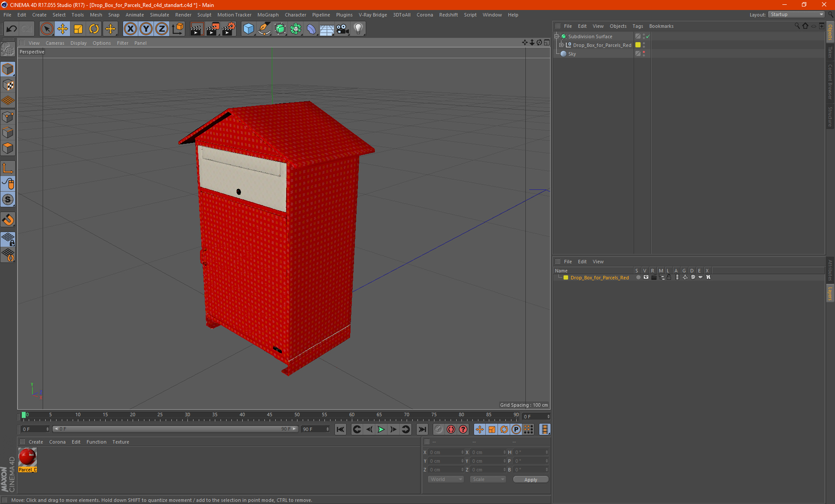Toggle Lock for Drop_Box layer
835x504 pixels.
669,277
